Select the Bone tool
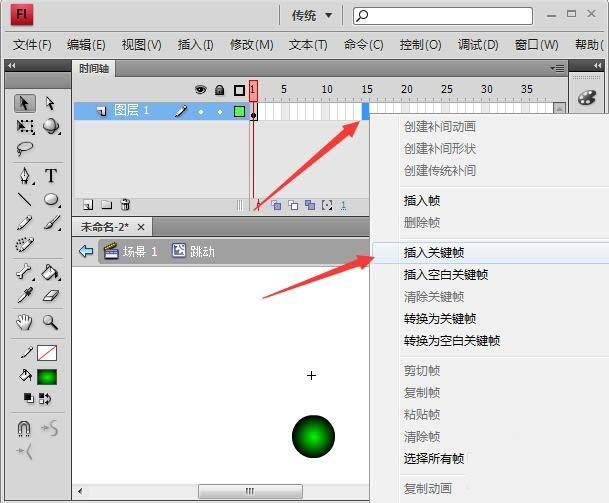Screen dimensions: 609x503 coord(24,272)
